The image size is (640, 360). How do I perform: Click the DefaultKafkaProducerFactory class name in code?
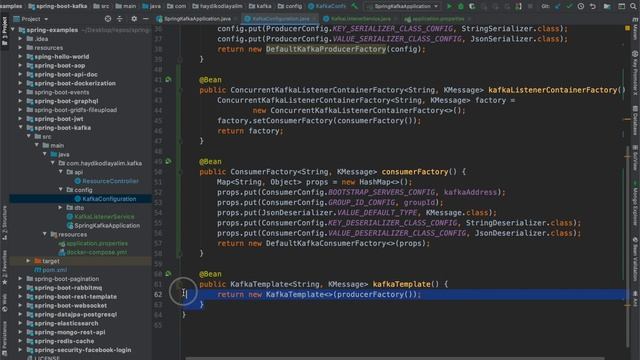(326, 49)
